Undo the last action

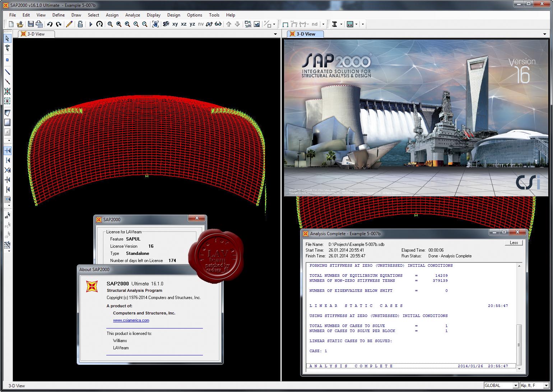(50, 24)
